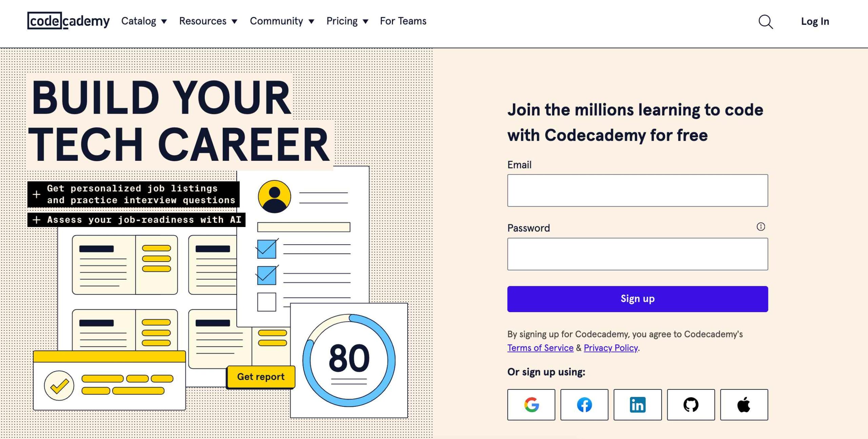Viewport: 868px width, 439px height.
Task: Click the For Teams menu item
Action: point(403,21)
